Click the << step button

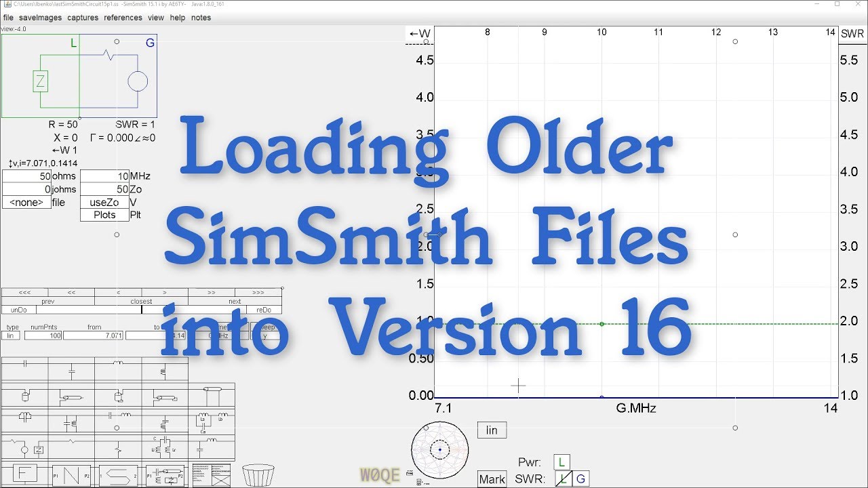click(x=71, y=293)
